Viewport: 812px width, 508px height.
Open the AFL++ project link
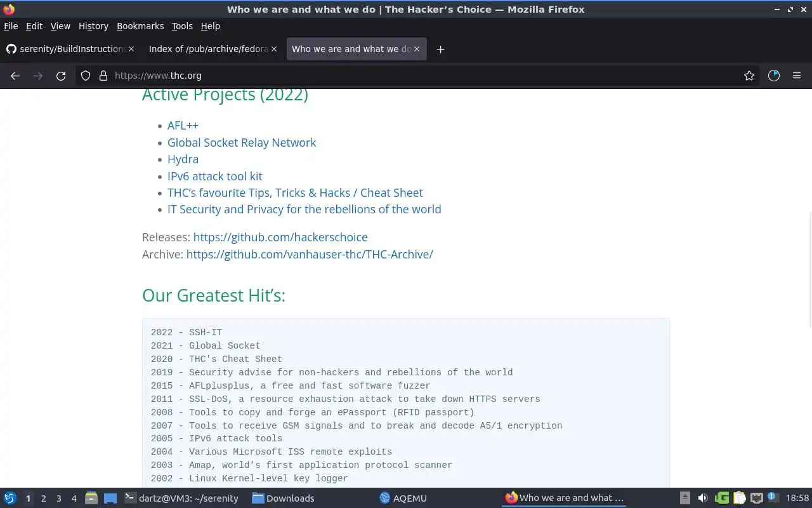(183, 126)
